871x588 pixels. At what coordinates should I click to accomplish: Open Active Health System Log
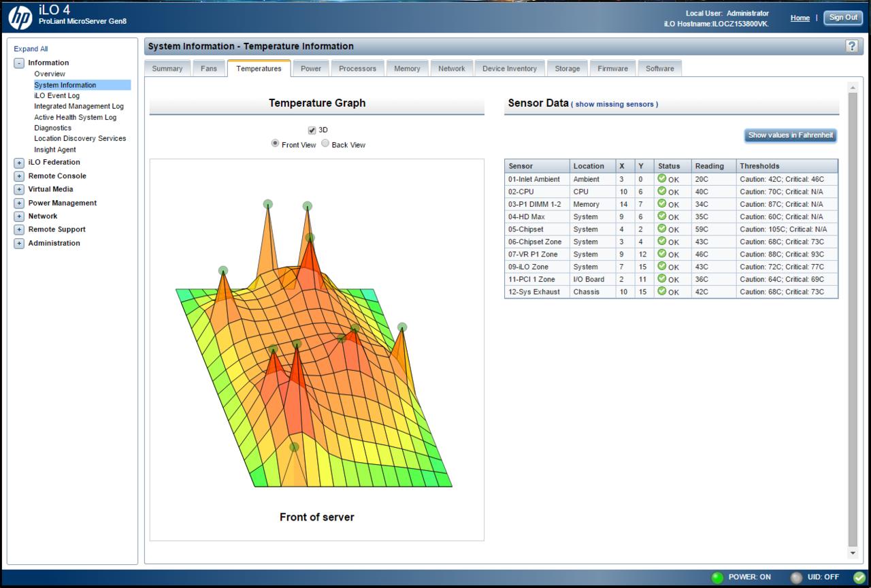(x=76, y=117)
